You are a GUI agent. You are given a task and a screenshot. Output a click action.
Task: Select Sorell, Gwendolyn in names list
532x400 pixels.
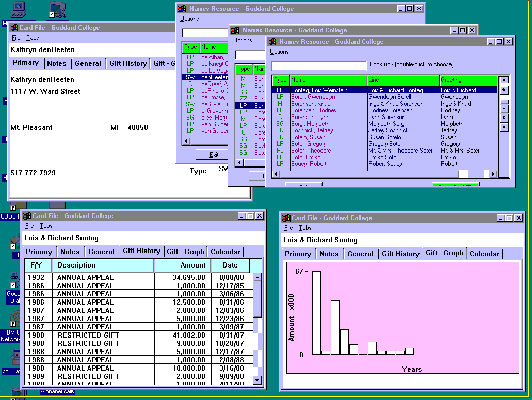385,96
